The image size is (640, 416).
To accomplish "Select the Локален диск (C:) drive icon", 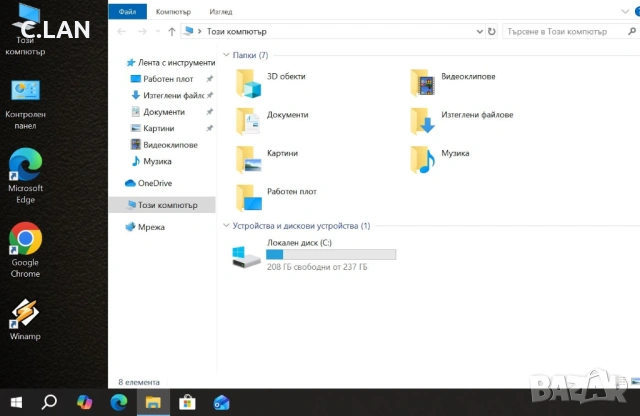I will (x=246, y=257).
